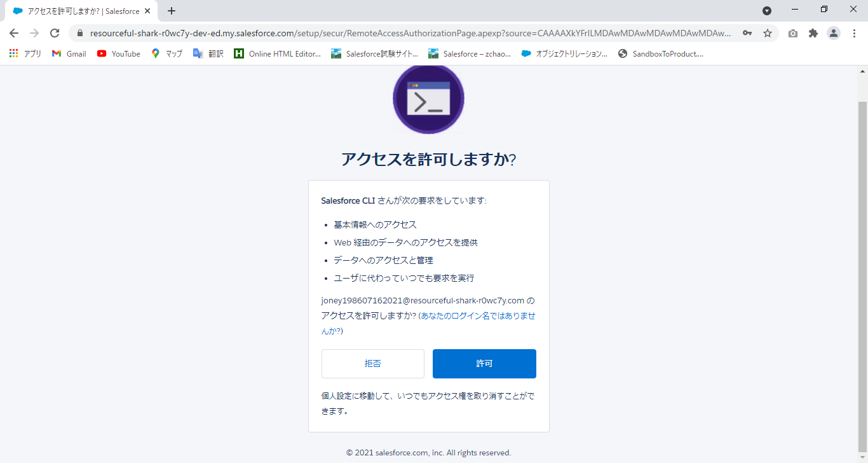The image size is (868, 463).
Task: Open the SandboxToProduct bookmark
Action: click(x=661, y=53)
